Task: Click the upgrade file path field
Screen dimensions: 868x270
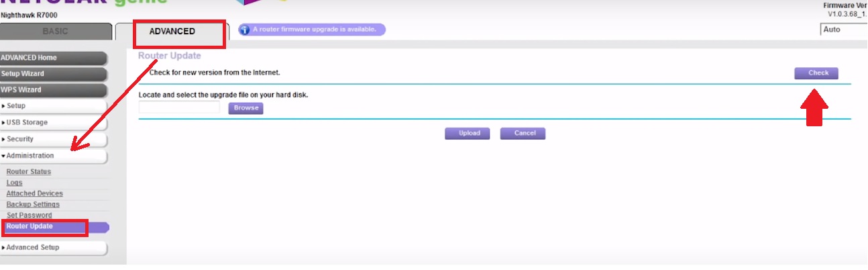Action: tap(179, 107)
